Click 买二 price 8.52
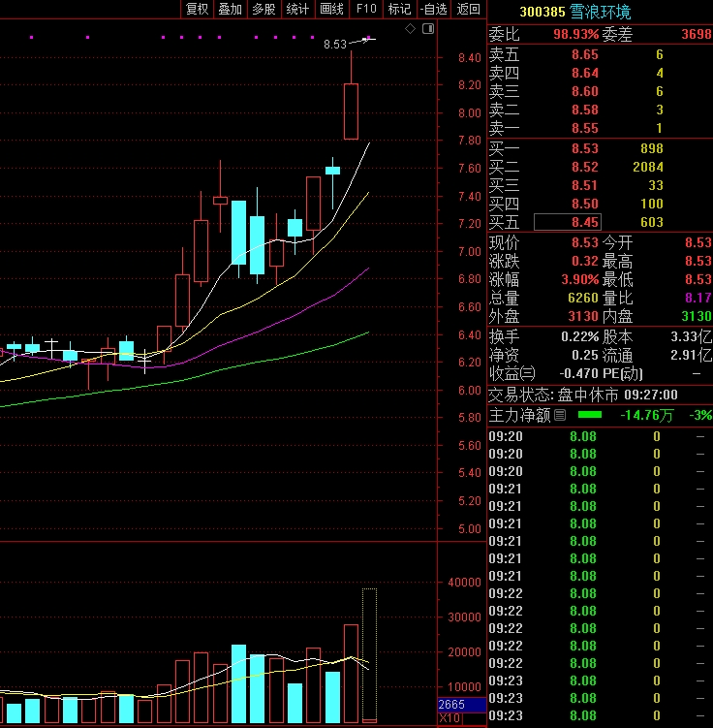 pyautogui.click(x=584, y=167)
